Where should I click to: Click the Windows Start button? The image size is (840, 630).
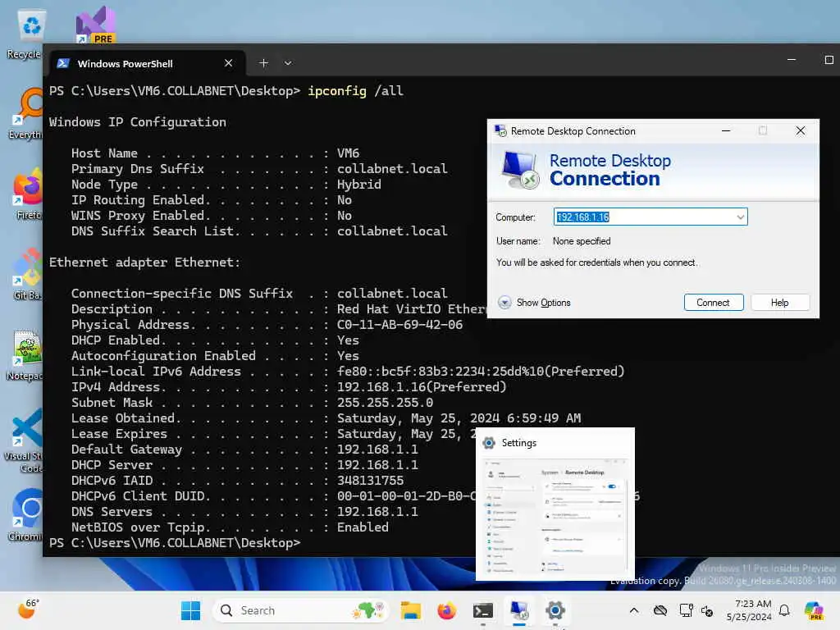[x=190, y=610]
